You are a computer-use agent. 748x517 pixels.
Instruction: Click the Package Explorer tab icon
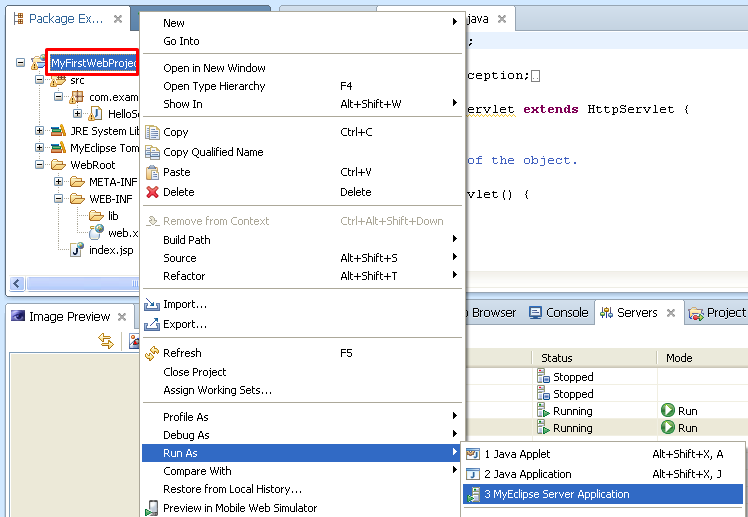(x=19, y=19)
